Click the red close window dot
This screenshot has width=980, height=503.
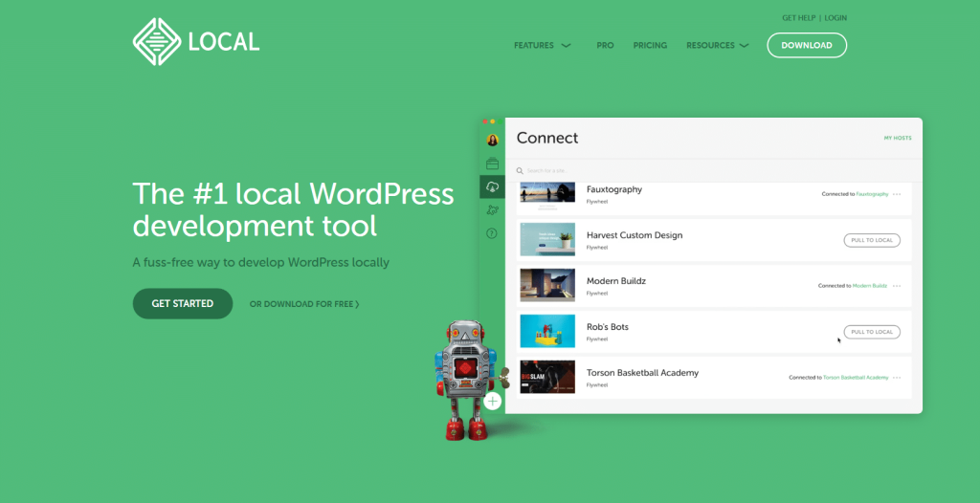coord(485,121)
